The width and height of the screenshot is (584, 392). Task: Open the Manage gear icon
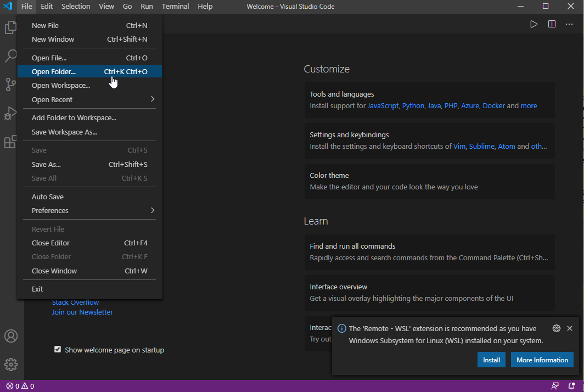11,364
